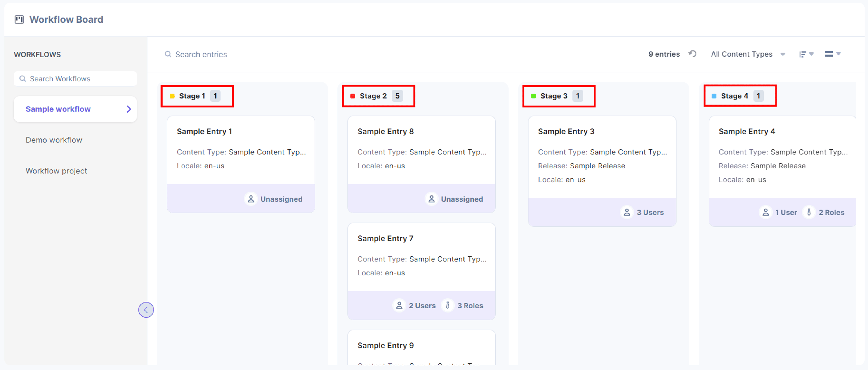Click the WORKFLOWS sidebar heading
The image size is (868, 370).
pos(37,55)
